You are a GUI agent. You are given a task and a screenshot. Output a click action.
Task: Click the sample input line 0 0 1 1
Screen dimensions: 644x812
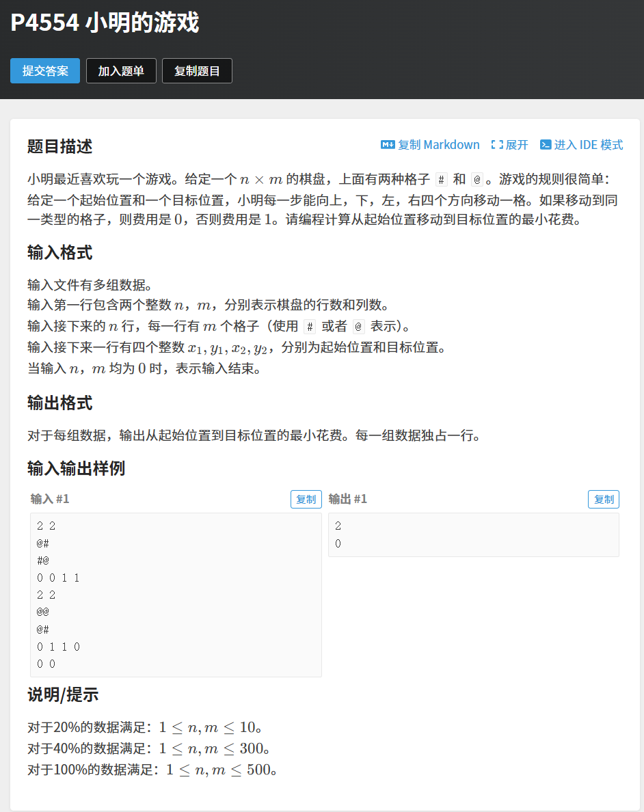58,578
